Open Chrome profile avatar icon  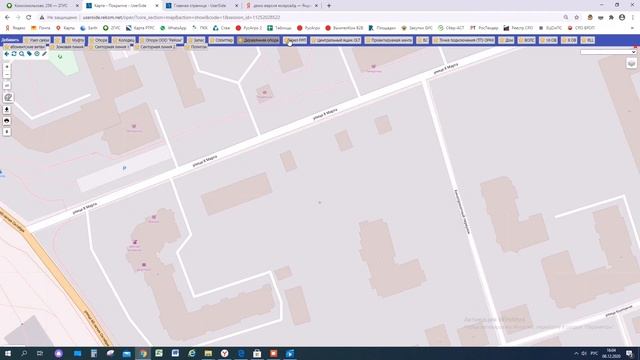click(622, 18)
